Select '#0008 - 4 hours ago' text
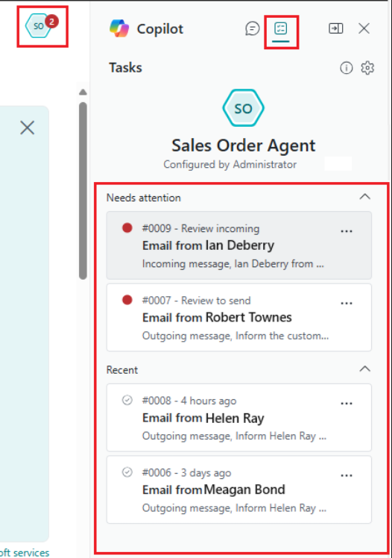The width and height of the screenshot is (392, 558). [x=189, y=401]
